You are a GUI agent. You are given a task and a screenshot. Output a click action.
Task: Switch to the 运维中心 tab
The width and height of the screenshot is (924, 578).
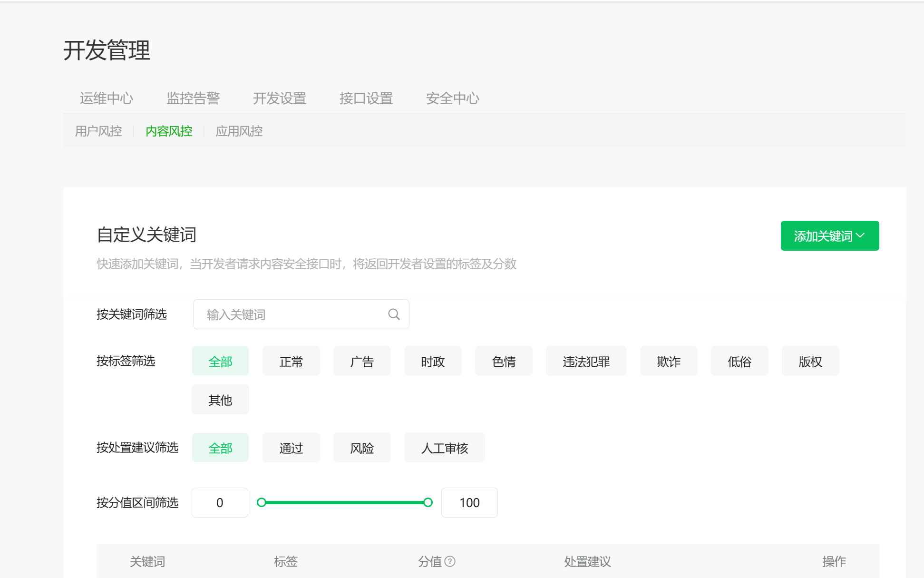(107, 98)
